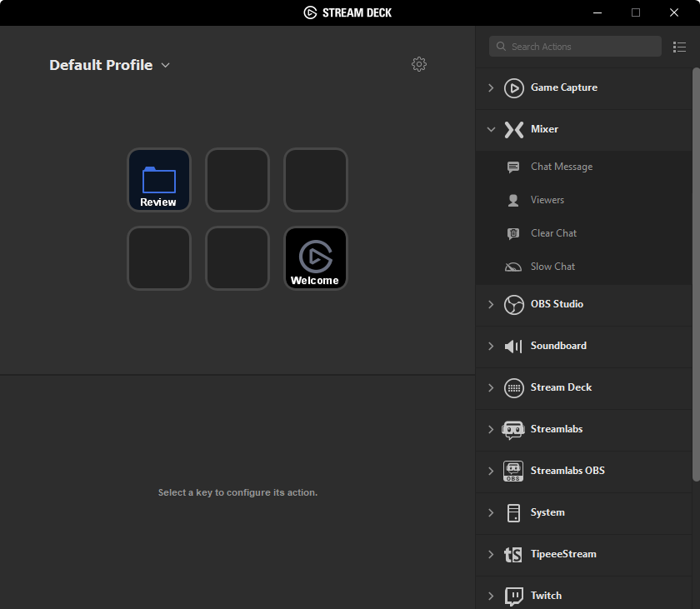Select the empty key above Welcome
This screenshot has width=700, height=609.
point(316,180)
